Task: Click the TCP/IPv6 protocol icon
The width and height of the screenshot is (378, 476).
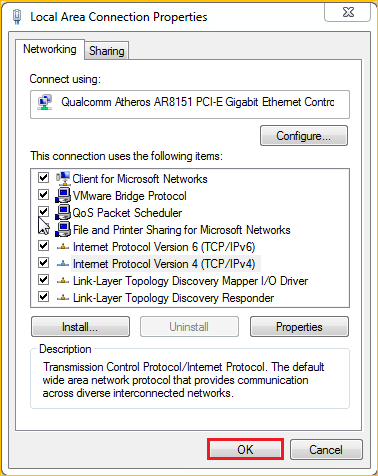Action: (x=63, y=247)
